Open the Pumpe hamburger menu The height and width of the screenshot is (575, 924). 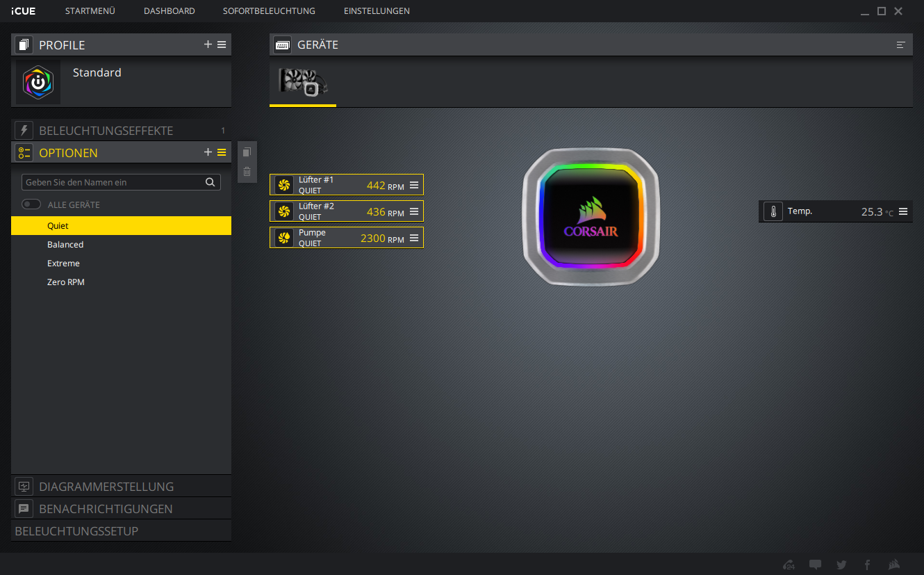(x=414, y=238)
